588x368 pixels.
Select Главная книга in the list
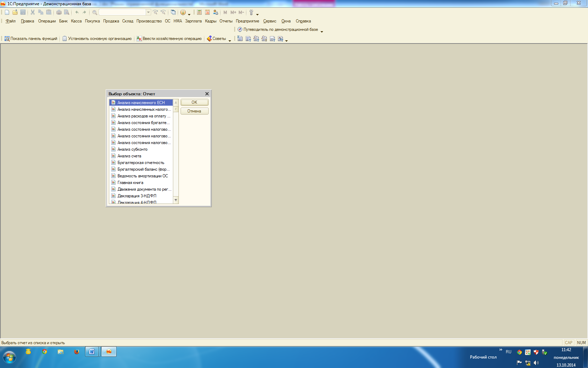point(141,183)
